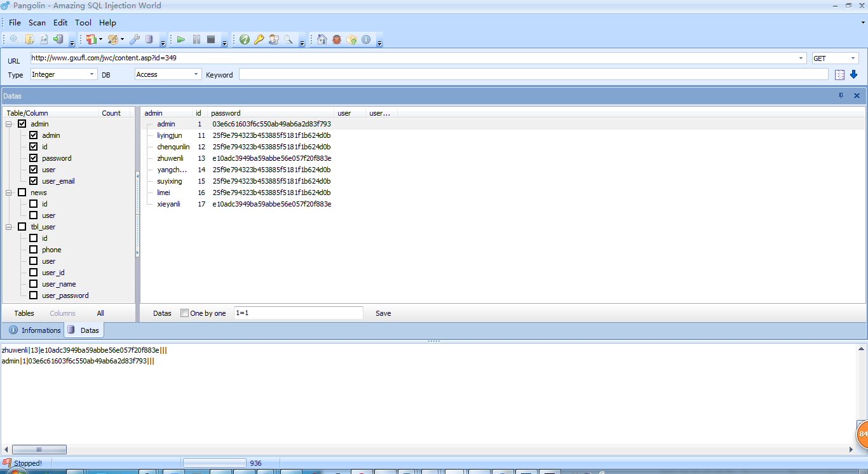Screen dimensions: 868x474
Task: Click the Datas button left of One by one
Action: (x=162, y=313)
